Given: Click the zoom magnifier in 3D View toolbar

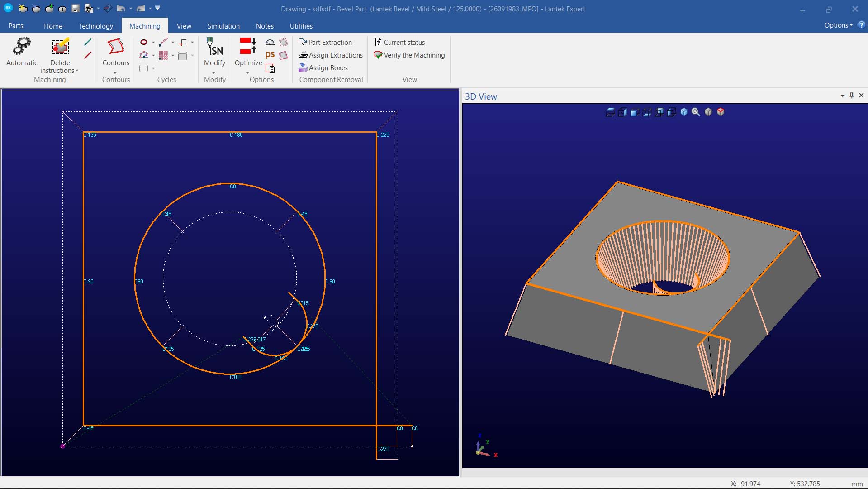Looking at the screenshot, I should [696, 112].
